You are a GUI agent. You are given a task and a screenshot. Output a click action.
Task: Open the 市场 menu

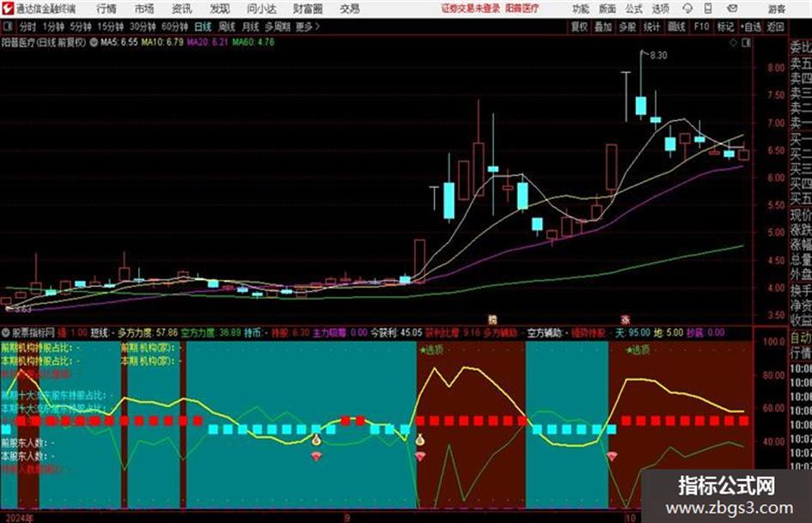coord(144,9)
